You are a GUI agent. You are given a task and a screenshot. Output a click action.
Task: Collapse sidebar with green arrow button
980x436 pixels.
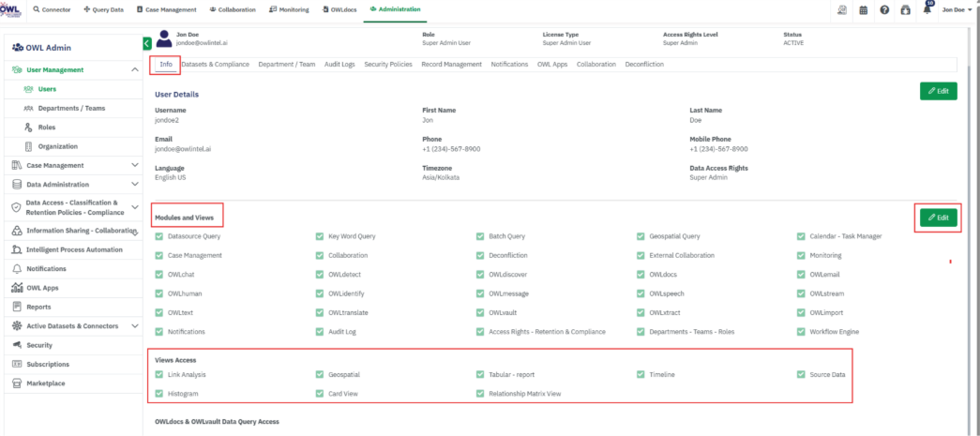[x=147, y=43]
